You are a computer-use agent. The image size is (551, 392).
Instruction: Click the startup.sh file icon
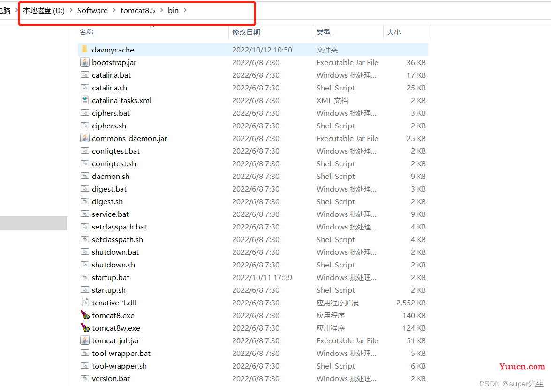click(85, 289)
